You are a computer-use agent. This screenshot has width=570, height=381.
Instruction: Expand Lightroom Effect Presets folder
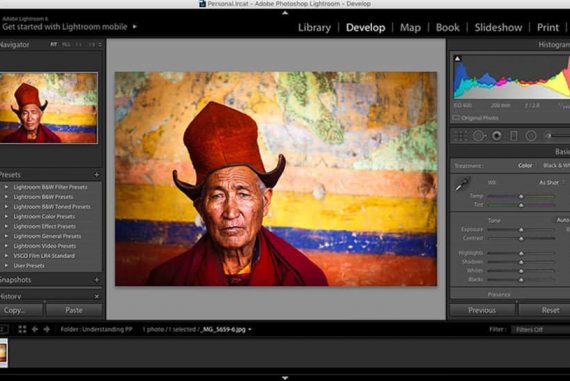tap(6, 226)
